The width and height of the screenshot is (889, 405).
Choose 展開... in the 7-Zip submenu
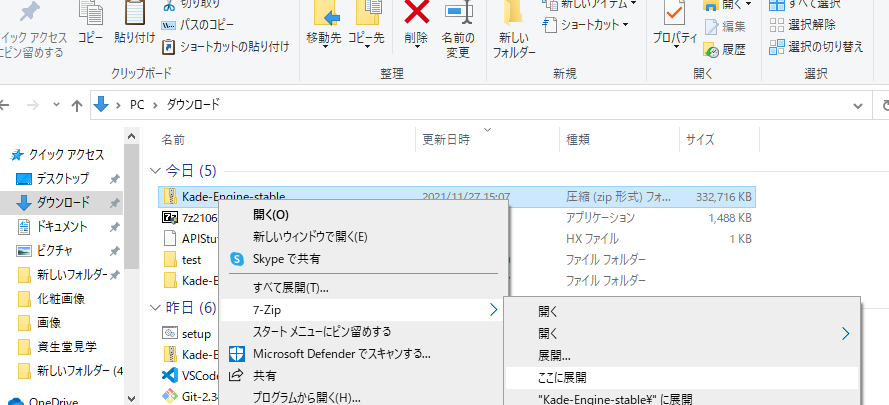[681, 356]
